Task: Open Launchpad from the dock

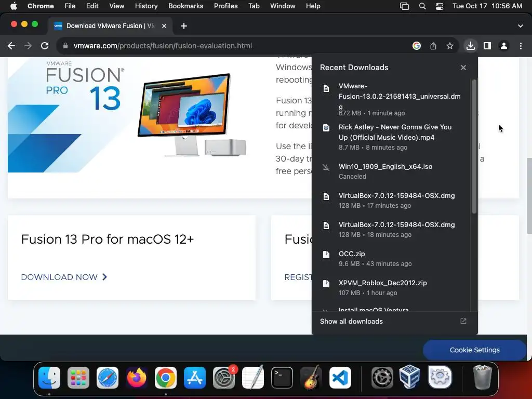Action: coord(78,377)
